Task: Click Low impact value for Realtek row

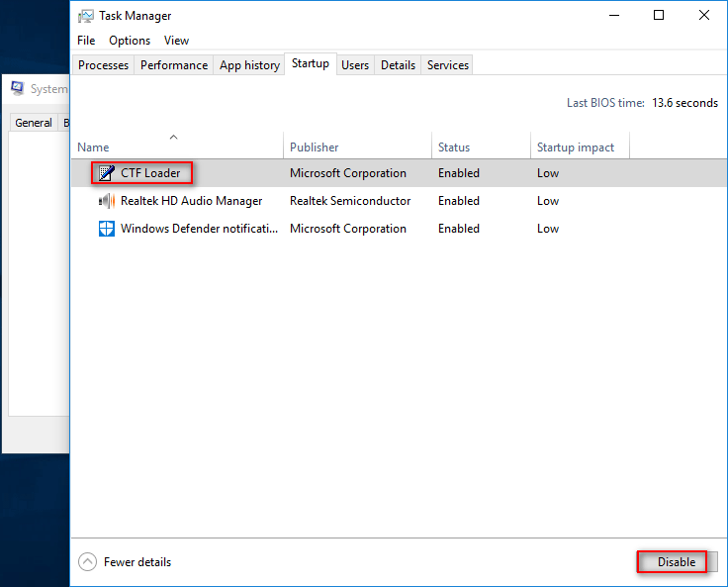Action: click(548, 201)
